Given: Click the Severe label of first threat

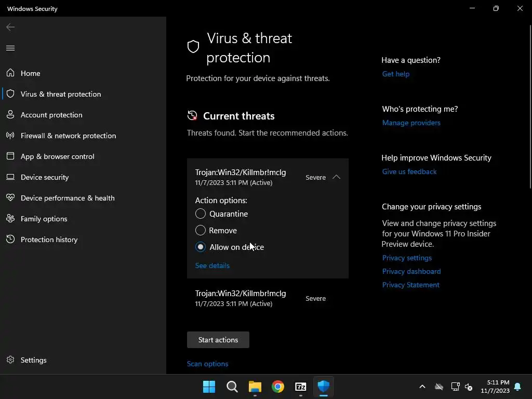Looking at the screenshot, I should pos(315,178).
